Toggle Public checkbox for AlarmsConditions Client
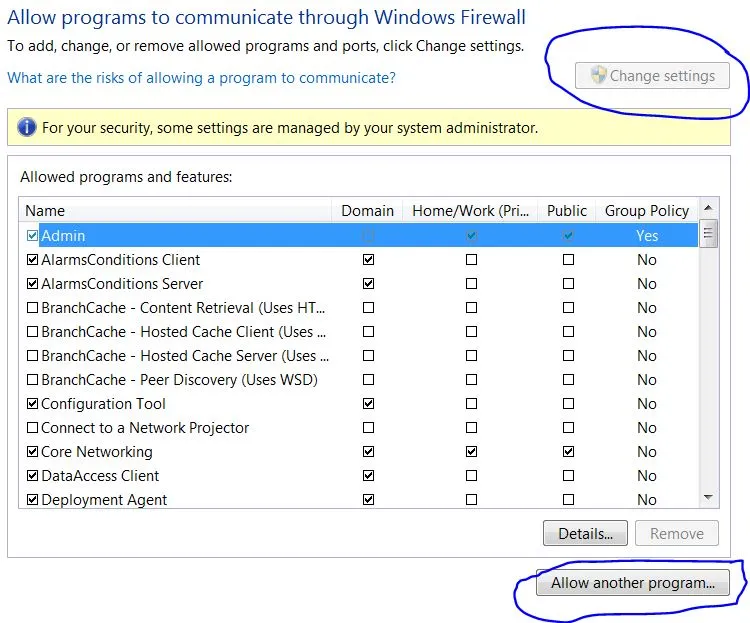Viewport: 750px width, 623px height. point(568,259)
